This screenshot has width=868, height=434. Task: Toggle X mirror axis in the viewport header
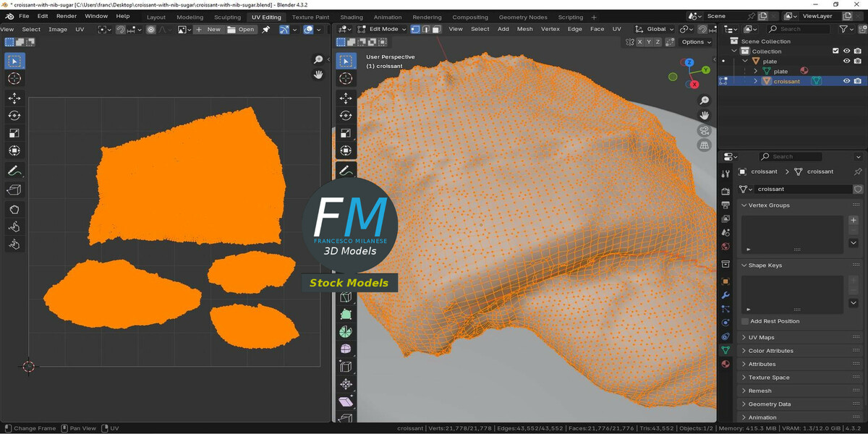coord(639,42)
